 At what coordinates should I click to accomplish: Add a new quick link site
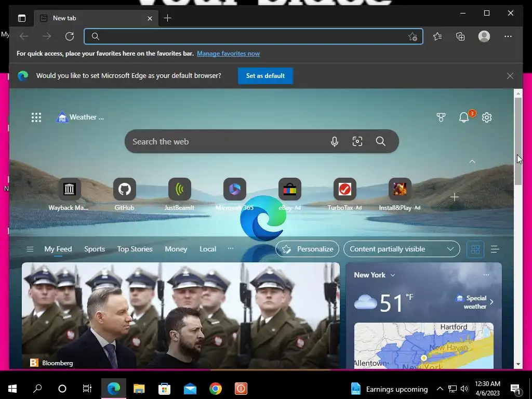coord(455,197)
